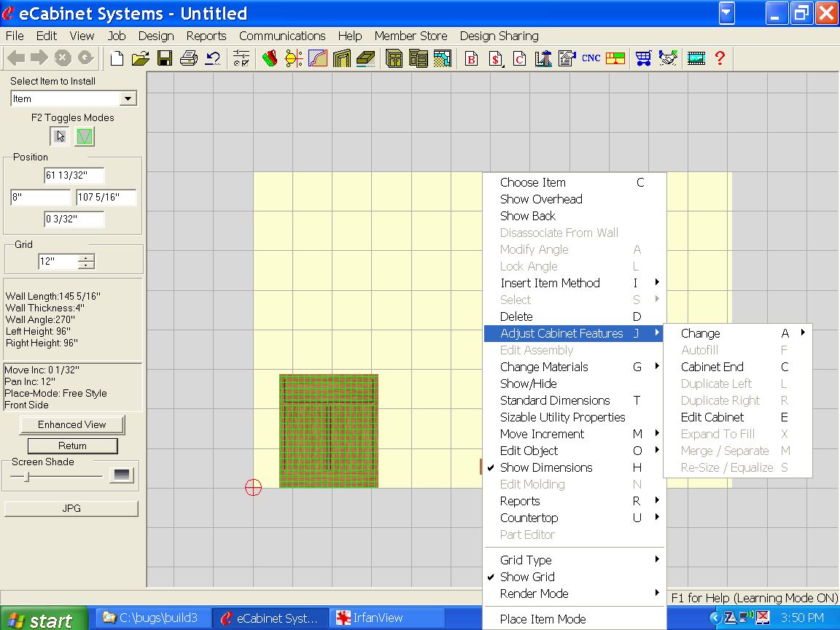This screenshot has height=630, width=840.
Task: Click the red B document icon
Action: 472,58
